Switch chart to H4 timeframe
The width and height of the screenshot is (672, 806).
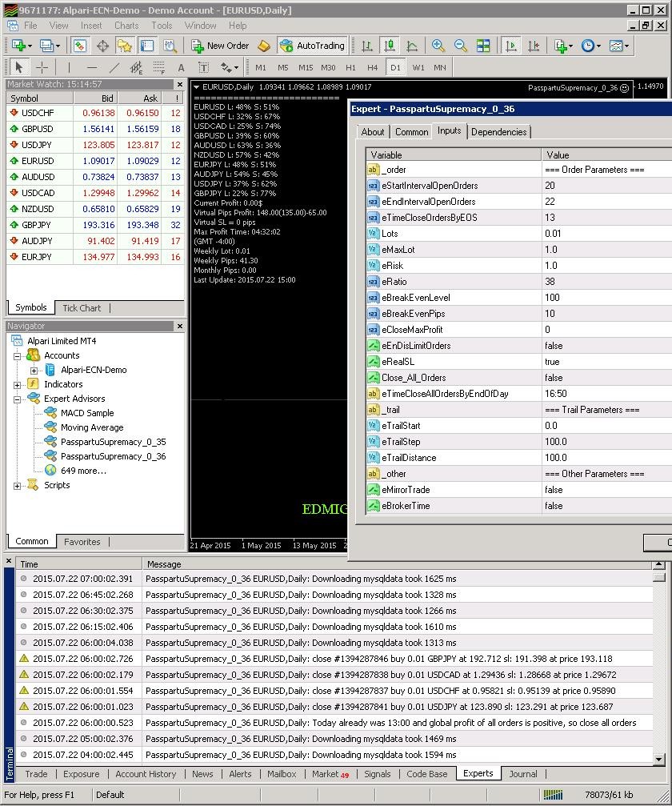tap(373, 67)
